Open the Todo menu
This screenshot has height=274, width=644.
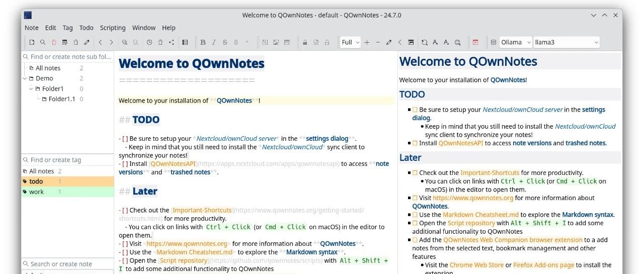point(87,28)
